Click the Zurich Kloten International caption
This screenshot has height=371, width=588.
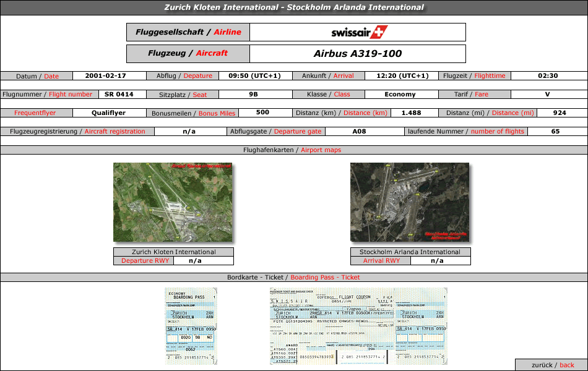coord(174,252)
